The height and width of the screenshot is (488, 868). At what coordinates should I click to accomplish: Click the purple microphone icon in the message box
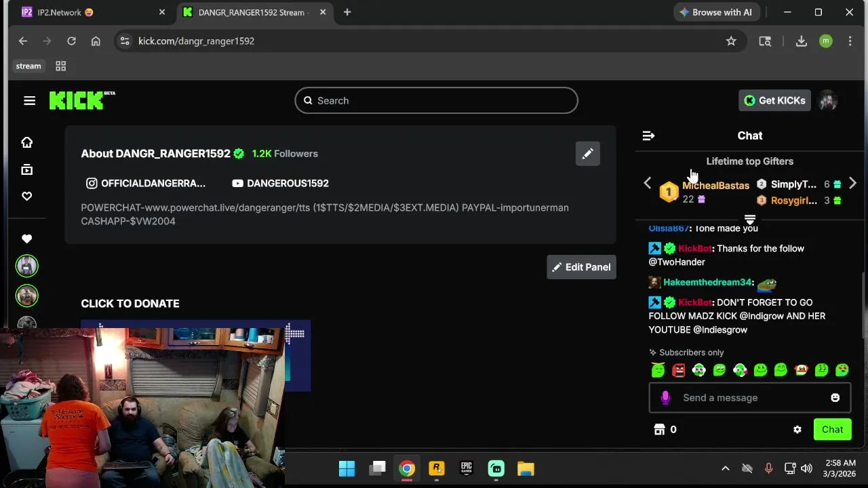(665, 398)
